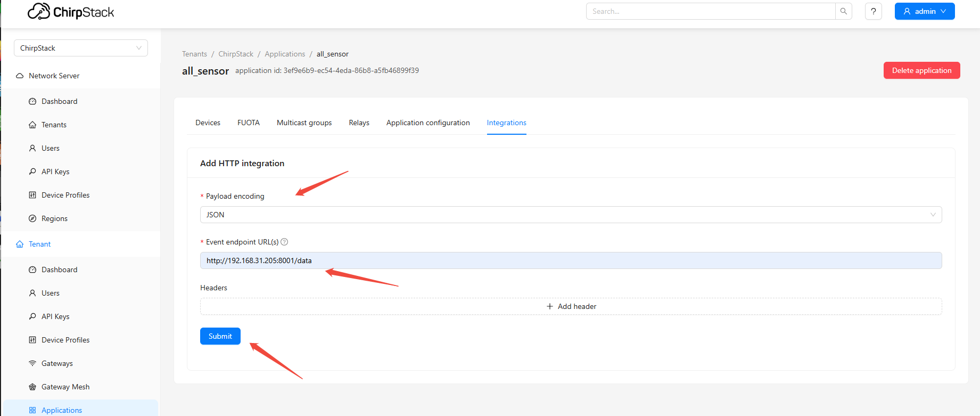Focus the Event endpoint URL input field

coord(571,260)
